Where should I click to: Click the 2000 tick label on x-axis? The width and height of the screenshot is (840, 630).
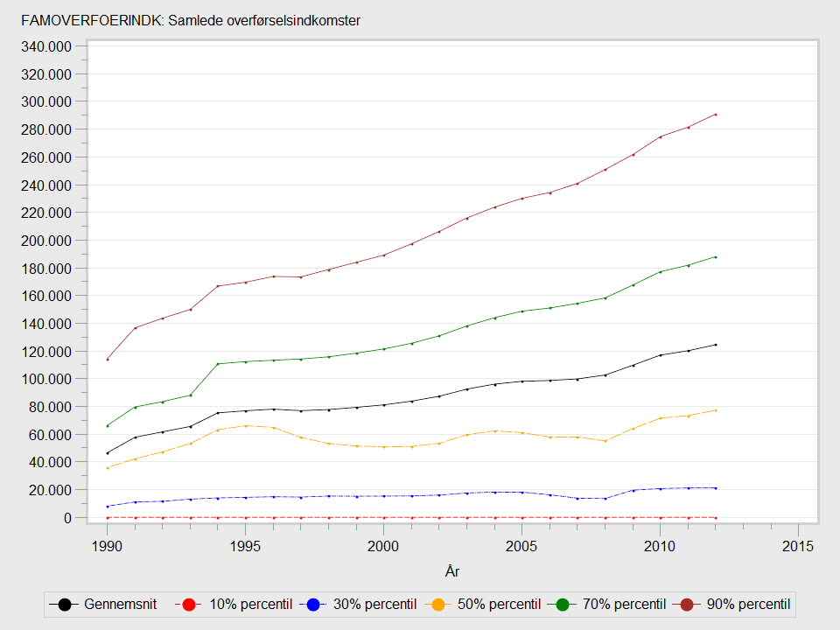pos(383,545)
